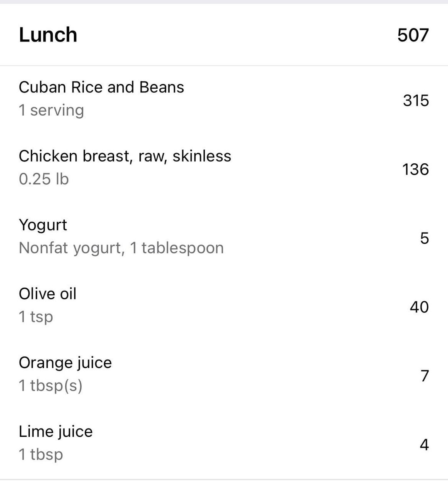
Task: Select the 40 calorie value
Action: pos(419,307)
